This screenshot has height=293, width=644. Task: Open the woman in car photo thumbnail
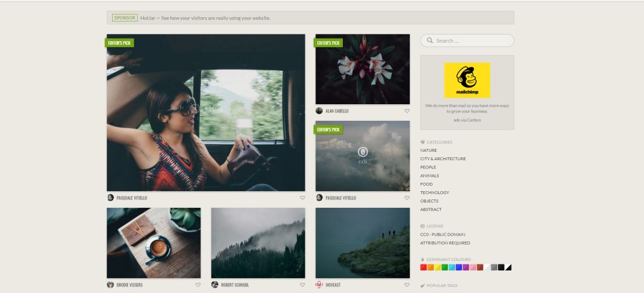206,113
